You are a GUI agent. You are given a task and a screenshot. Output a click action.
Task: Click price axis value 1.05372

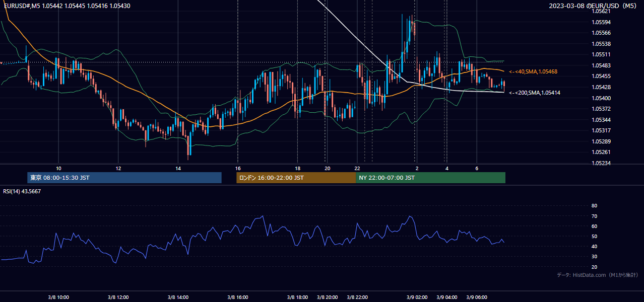[601, 109]
